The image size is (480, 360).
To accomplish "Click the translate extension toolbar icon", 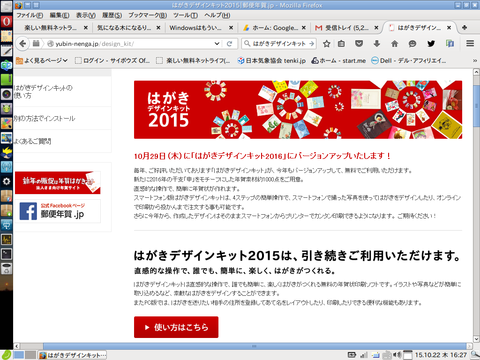I will pyautogui.click(x=450, y=44).
